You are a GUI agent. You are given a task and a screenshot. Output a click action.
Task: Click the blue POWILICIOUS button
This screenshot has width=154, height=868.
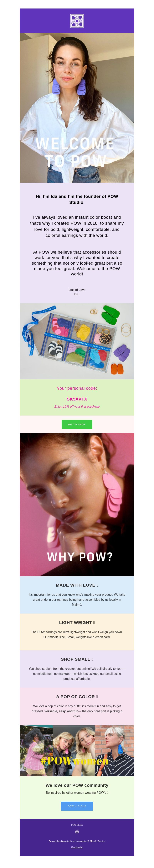(77, 806)
